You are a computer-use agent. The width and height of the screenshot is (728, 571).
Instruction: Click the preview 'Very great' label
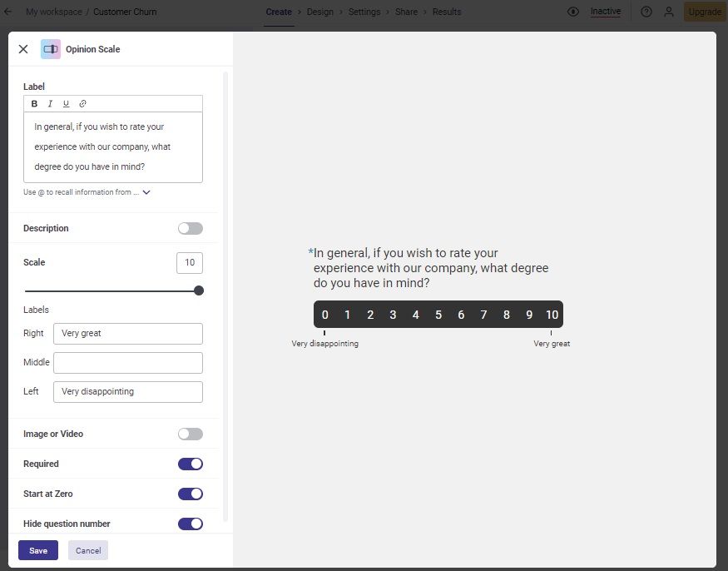point(552,344)
